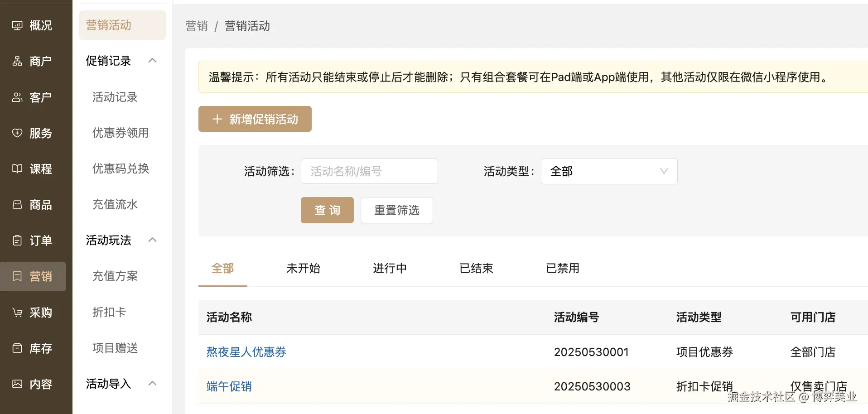Click the 商品 sidebar icon
This screenshot has height=414, width=868.
[x=17, y=205]
